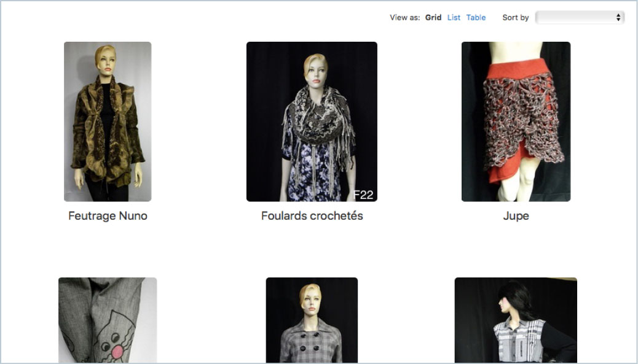Click the Jupe title
The height and width of the screenshot is (364, 638).
tap(516, 215)
